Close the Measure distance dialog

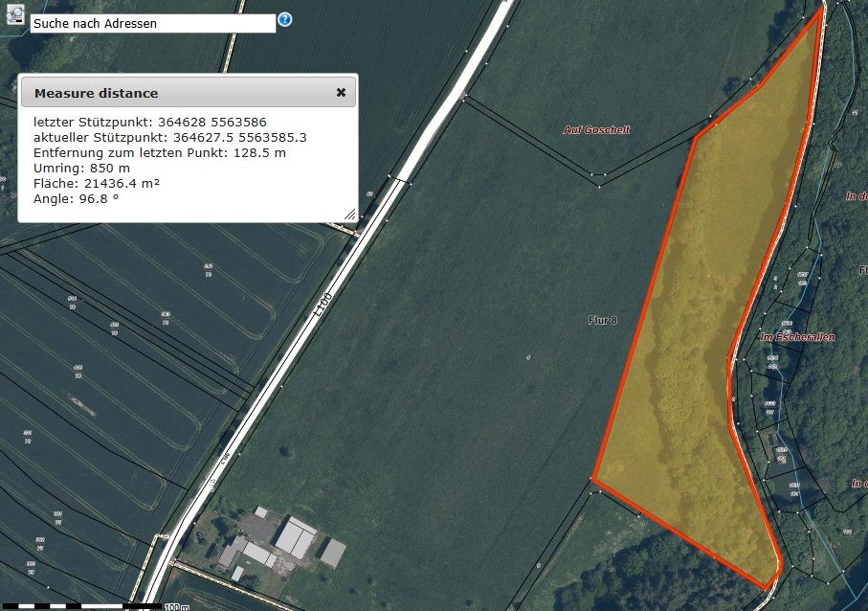click(x=341, y=93)
